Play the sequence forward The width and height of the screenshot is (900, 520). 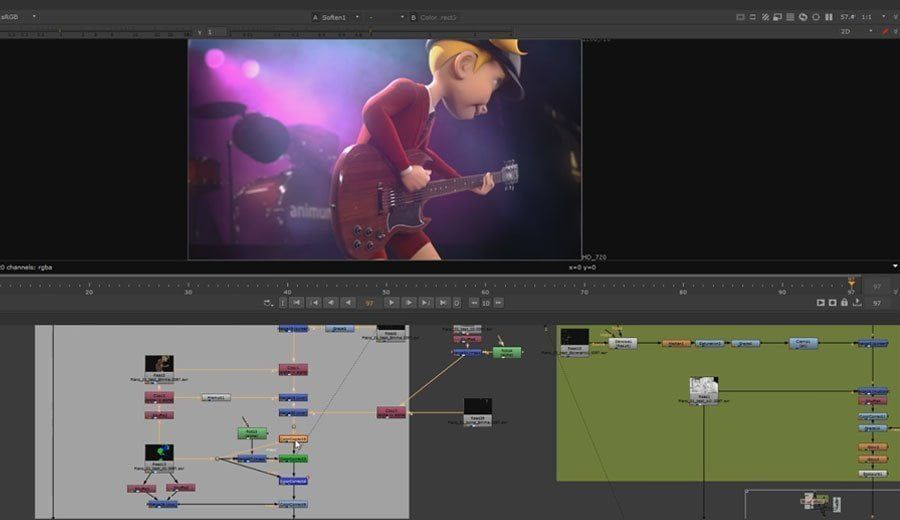[x=391, y=302]
